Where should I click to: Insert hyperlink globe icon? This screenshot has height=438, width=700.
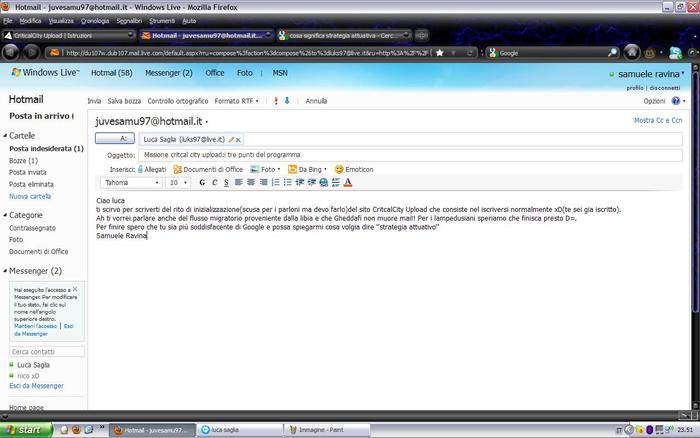[x=324, y=182]
